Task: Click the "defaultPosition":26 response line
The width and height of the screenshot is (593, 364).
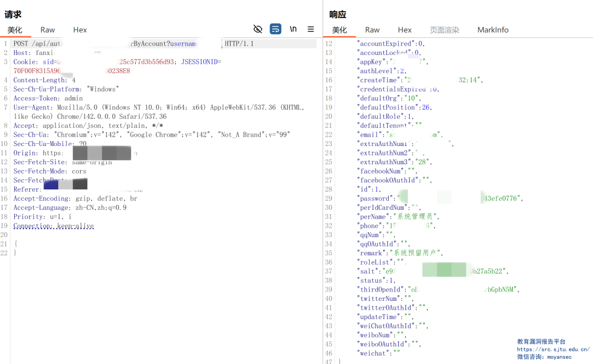Action: [x=394, y=108]
